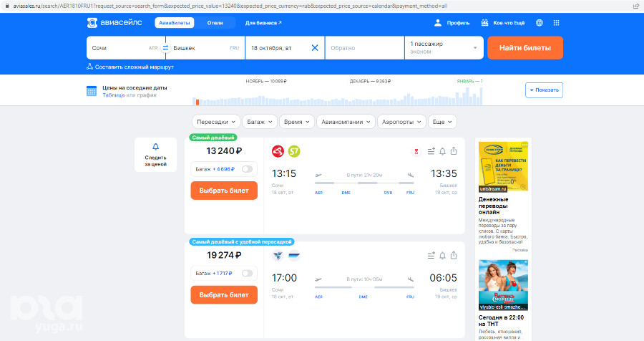Switch to the Отели tab
Image resolution: width=644 pixels, height=341 pixels.
pos(215,23)
